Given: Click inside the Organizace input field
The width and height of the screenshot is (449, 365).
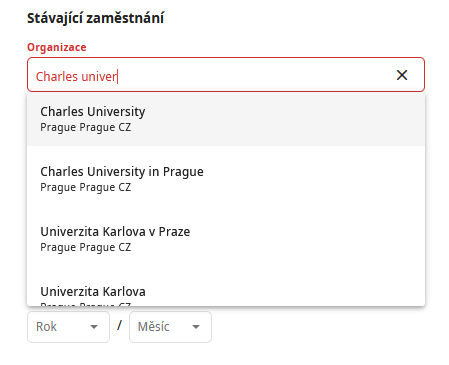Looking at the screenshot, I should (x=226, y=75).
